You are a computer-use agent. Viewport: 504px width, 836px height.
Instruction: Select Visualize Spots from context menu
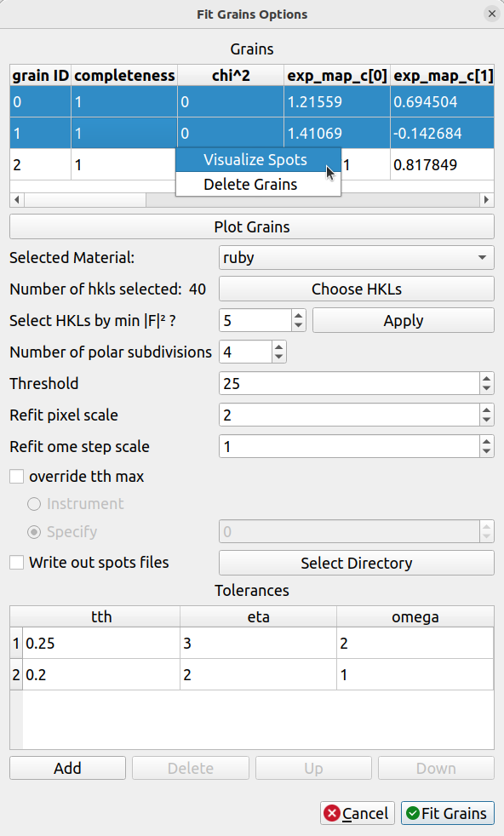258,160
